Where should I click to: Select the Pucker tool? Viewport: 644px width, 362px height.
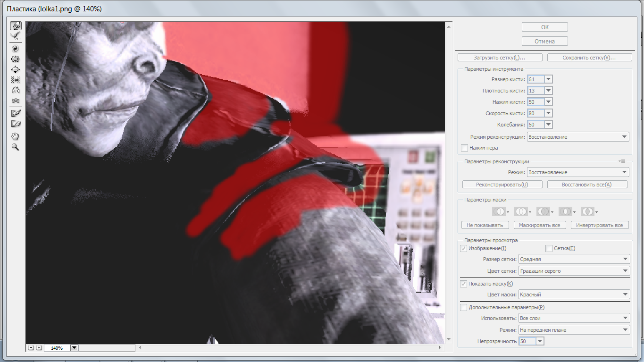tap(15, 59)
